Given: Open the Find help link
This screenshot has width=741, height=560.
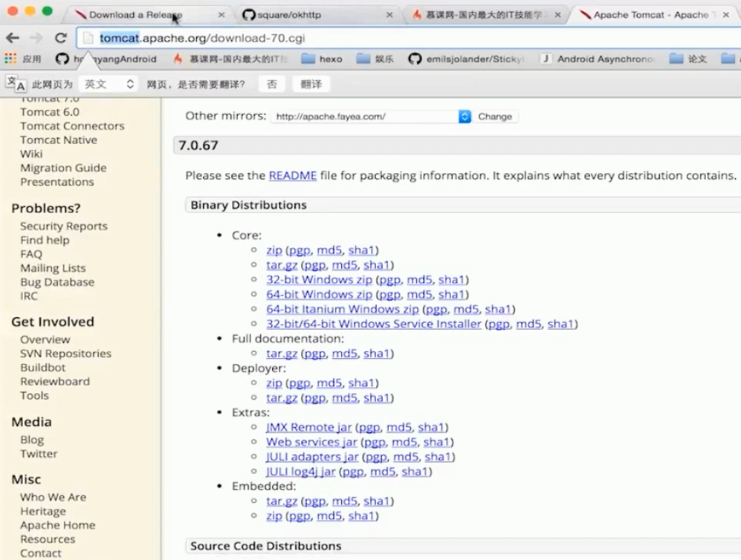Looking at the screenshot, I should tap(45, 240).
